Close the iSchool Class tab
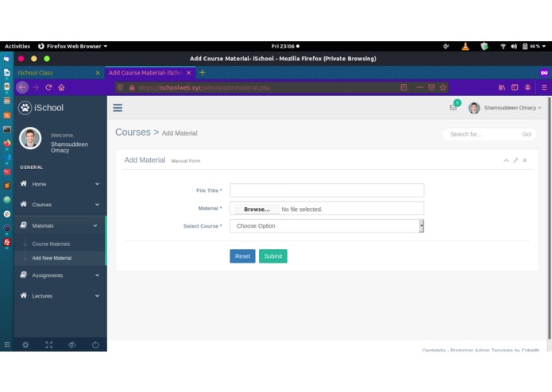Screen dimensions: 552x392 coord(98,73)
